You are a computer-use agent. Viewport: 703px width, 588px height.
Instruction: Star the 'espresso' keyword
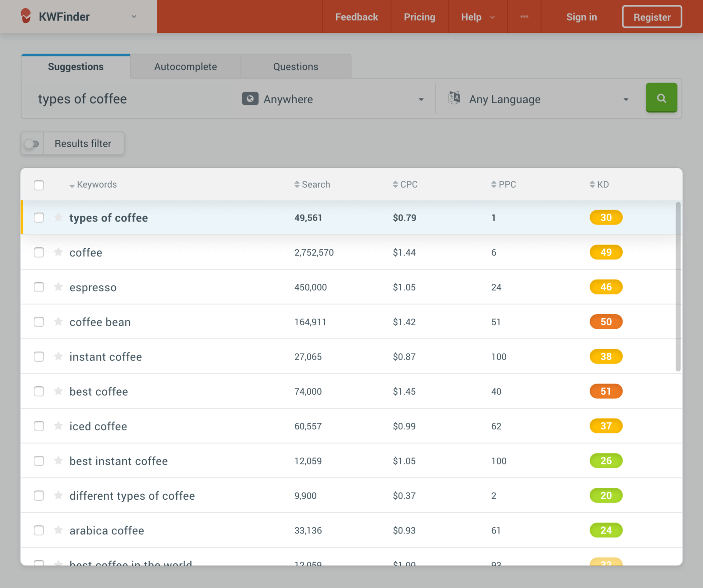coord(58,287)
